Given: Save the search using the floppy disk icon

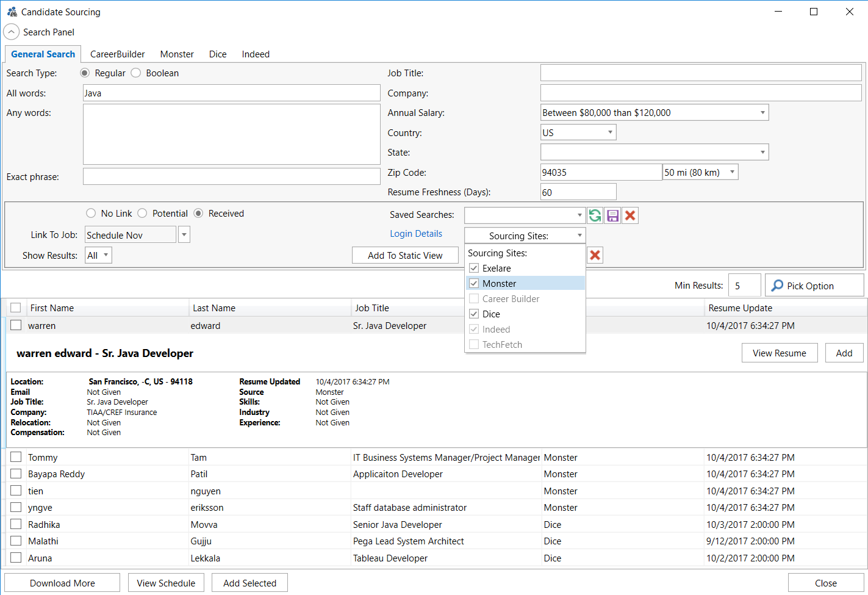Looking at the screenshot, I should click(x=613, y=215).
